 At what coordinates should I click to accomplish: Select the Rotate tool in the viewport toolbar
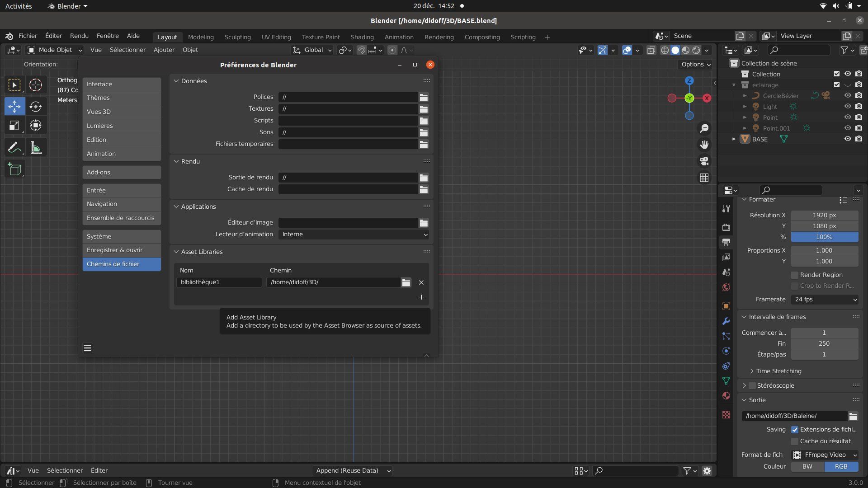pos(35,107)
